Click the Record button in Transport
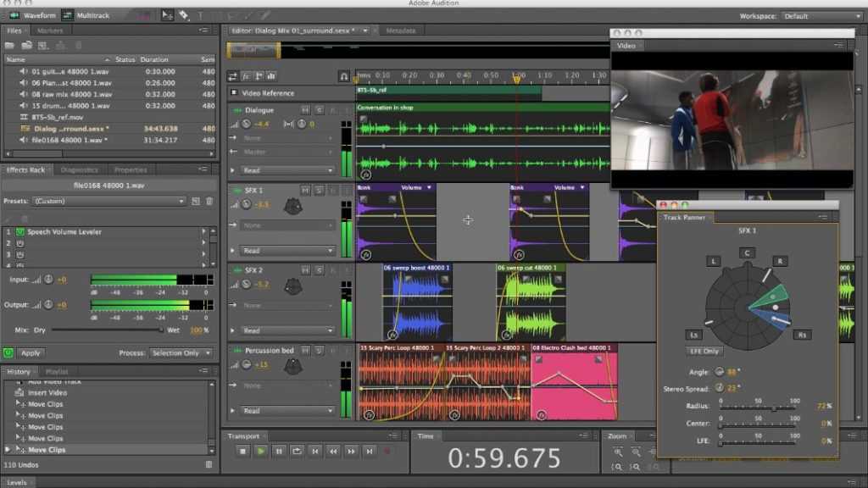Viewport: 868px width, 488px height. pos(387,452)
